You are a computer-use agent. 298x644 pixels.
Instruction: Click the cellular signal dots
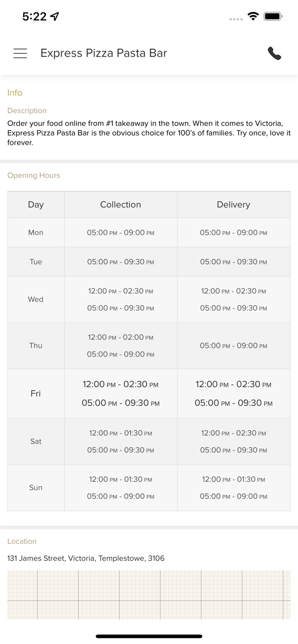click(236, 19)
